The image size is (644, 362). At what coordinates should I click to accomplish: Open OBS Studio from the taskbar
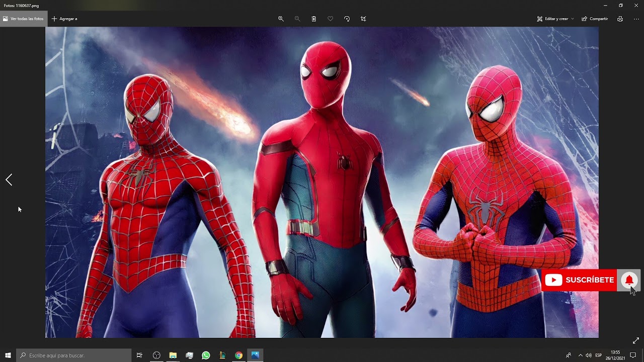[156, 355]
